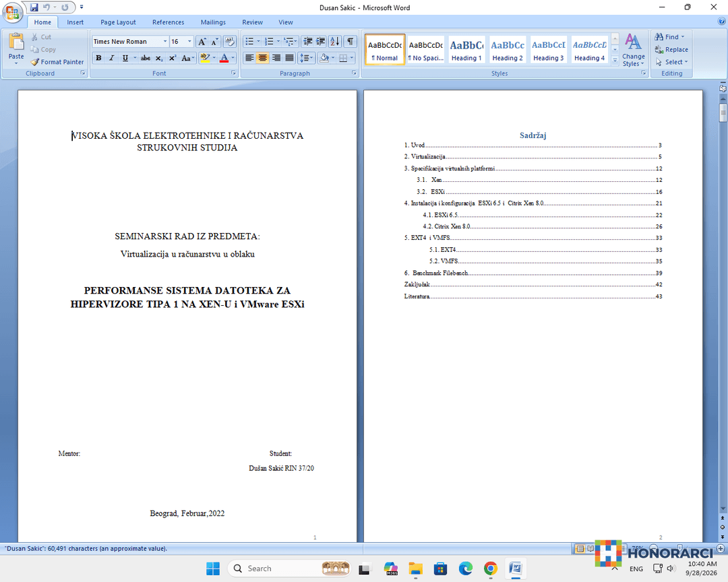Open the Select dropdown in Editing
The image size is (728, 582).
click(672, 62)
